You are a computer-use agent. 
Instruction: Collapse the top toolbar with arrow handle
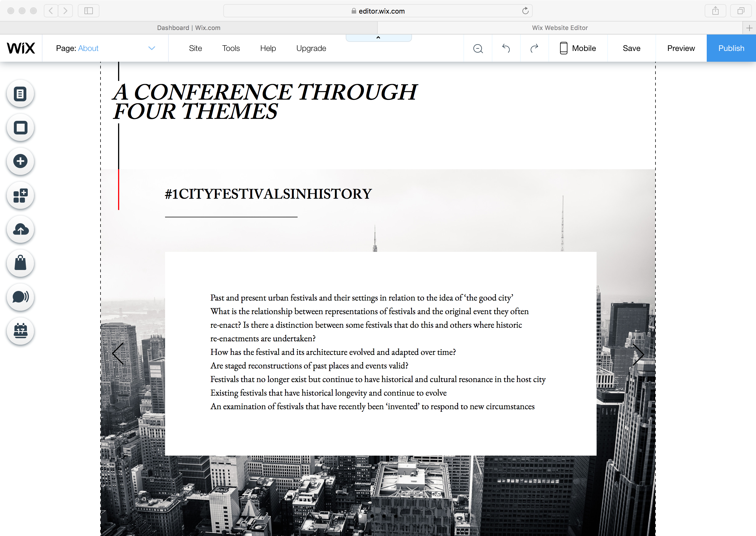coord(378,38)
